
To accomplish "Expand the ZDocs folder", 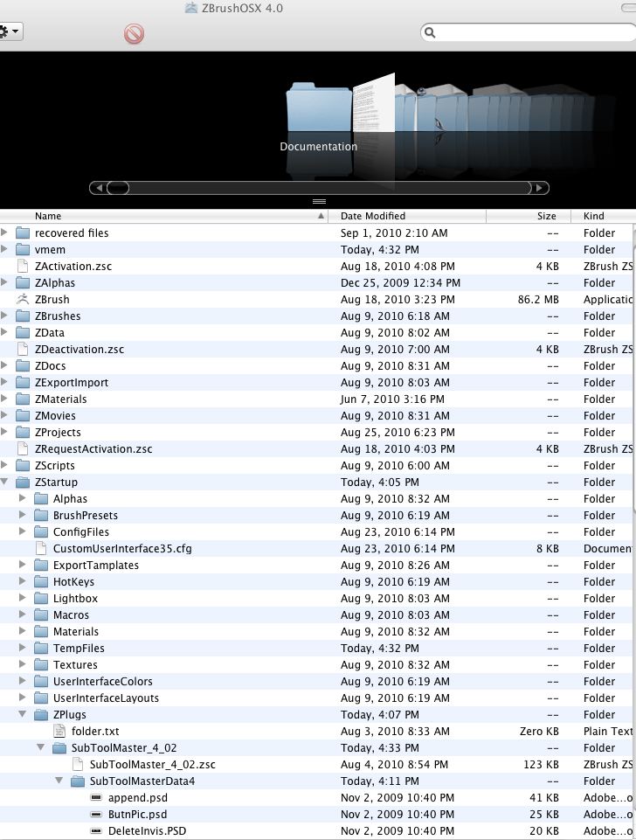I will 4,365.
